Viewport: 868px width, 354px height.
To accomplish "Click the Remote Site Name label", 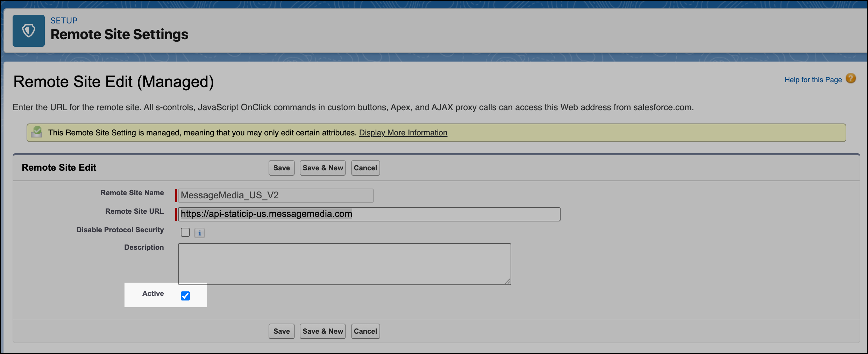I will click(x=132, y=193).
